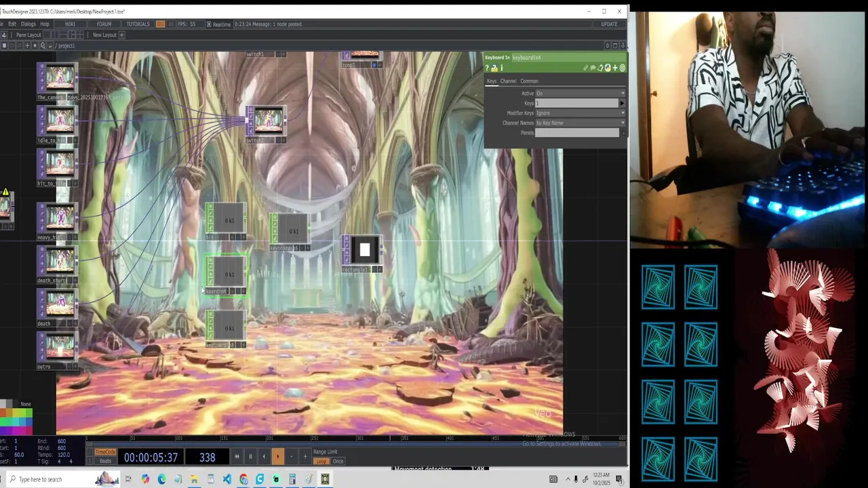Open Task View on the taskbar
The image size is (868, 488).
[x=128, y=479]
